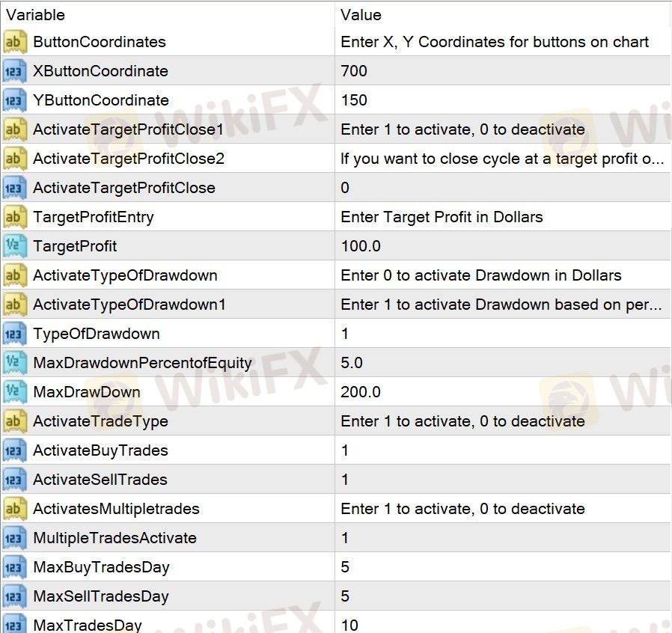Select the TargetProfit value 100.0

[x=361, y=246]
